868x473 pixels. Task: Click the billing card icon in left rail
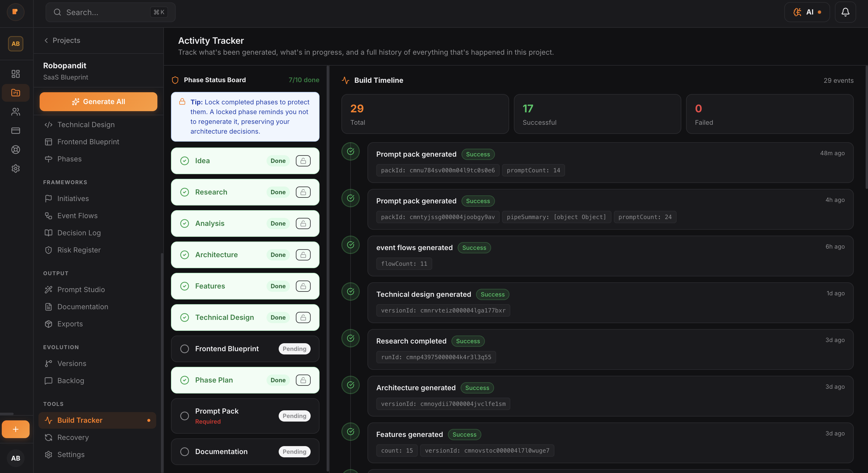tap(15, 131)
